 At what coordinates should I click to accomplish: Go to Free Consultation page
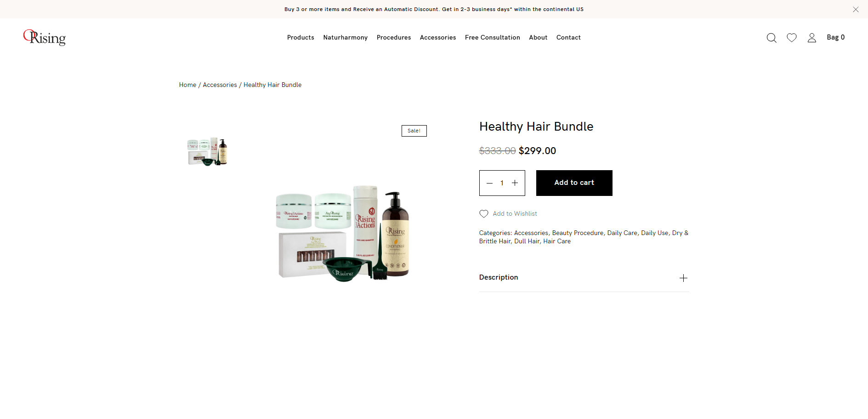pos(493,38)
